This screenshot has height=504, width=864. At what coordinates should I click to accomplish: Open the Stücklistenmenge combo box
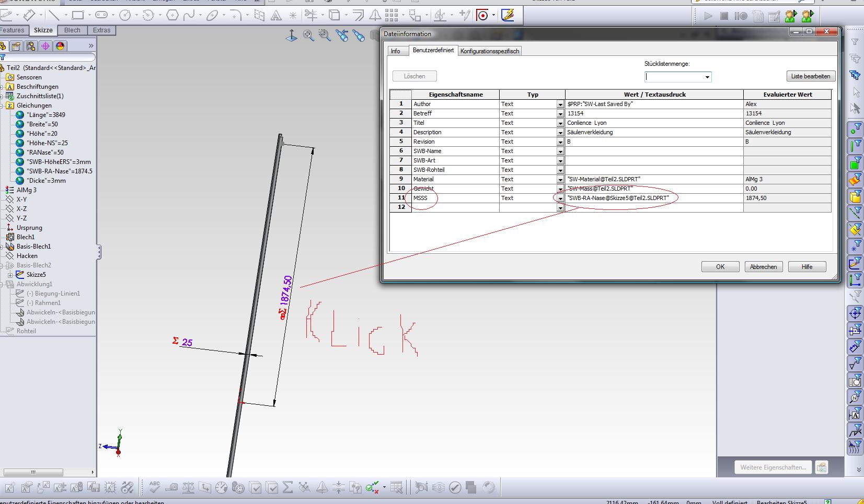click(x=678, y=77)
